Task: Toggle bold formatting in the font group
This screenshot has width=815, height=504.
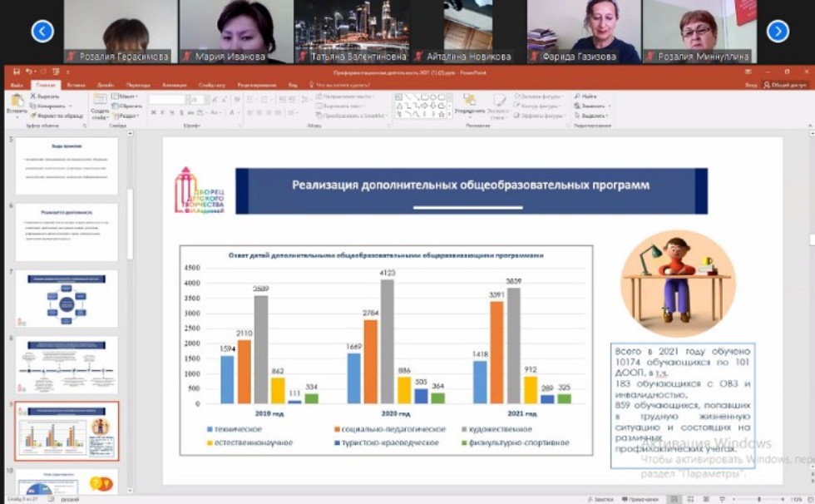Action: [153, 111]
